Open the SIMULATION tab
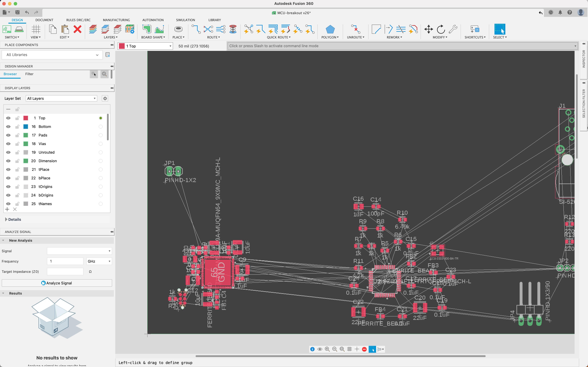The width and height of the screenshot is (588, 367). pos(185,20)
